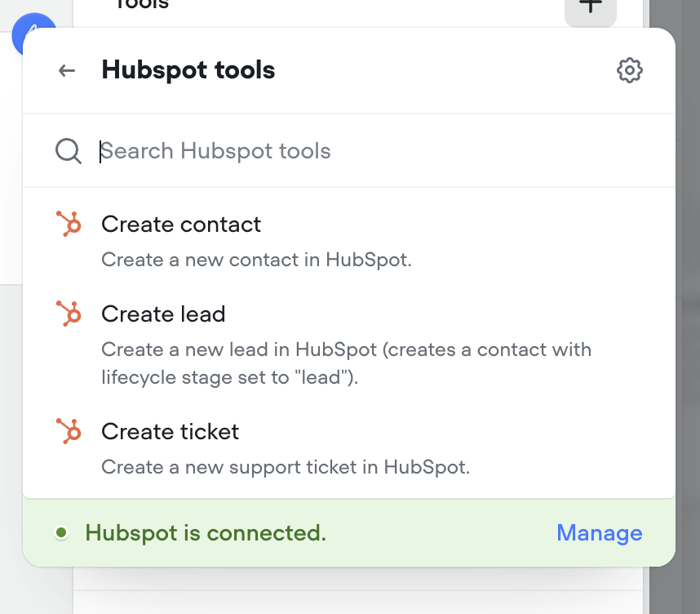Click inside the Search Hubspot tools field
Viewport: 700px width, 614px height.
pyautogui.click(x=215, y=150)
